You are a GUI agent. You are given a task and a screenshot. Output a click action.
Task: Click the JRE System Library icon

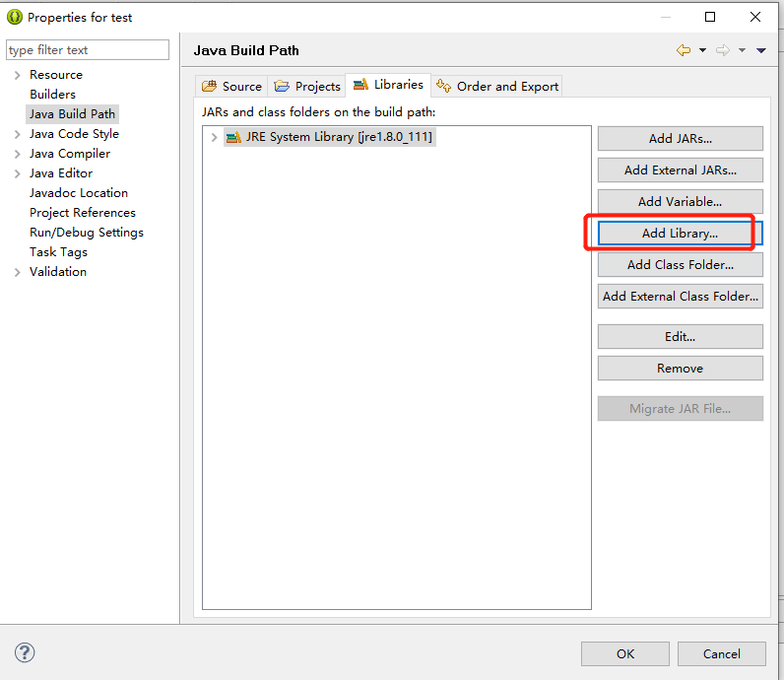(233, 137)
